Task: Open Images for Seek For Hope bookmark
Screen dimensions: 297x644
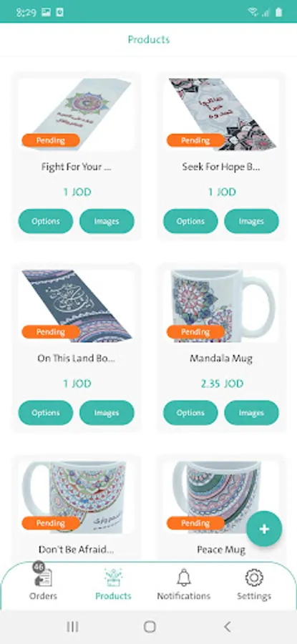Action: (x=251, y=221)
